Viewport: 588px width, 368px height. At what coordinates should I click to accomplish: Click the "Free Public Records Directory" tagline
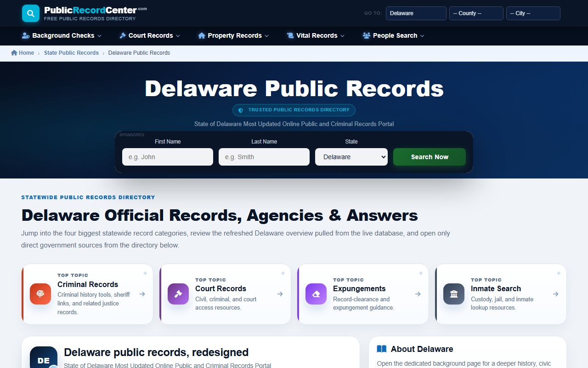[x=90, y=19]
